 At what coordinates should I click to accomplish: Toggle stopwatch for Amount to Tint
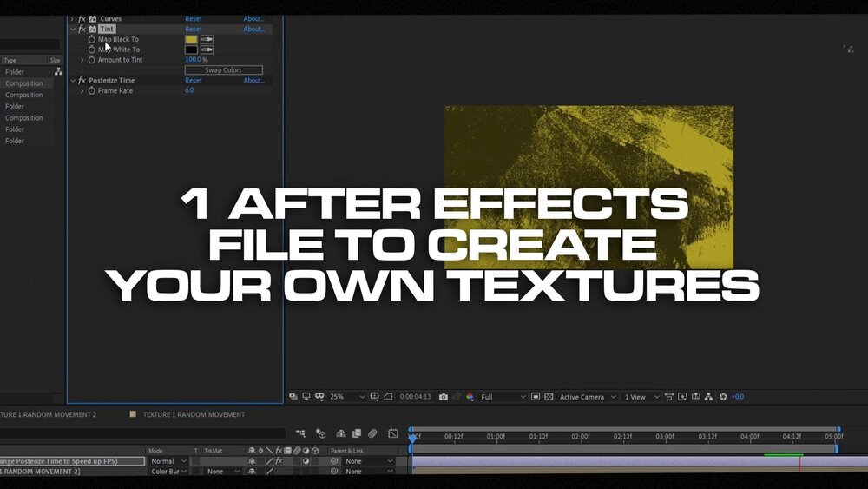(92, 60)
